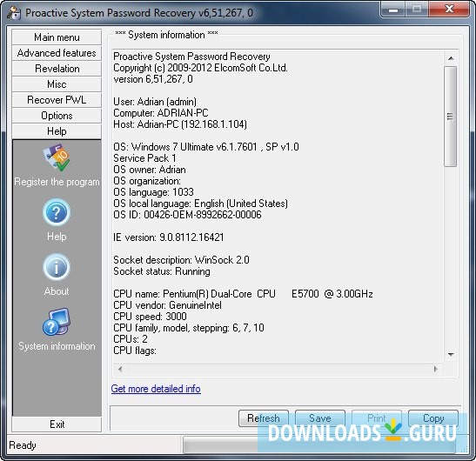Click the app icon in title bar
Screen dimensions: 476x461
coord(14,13)
